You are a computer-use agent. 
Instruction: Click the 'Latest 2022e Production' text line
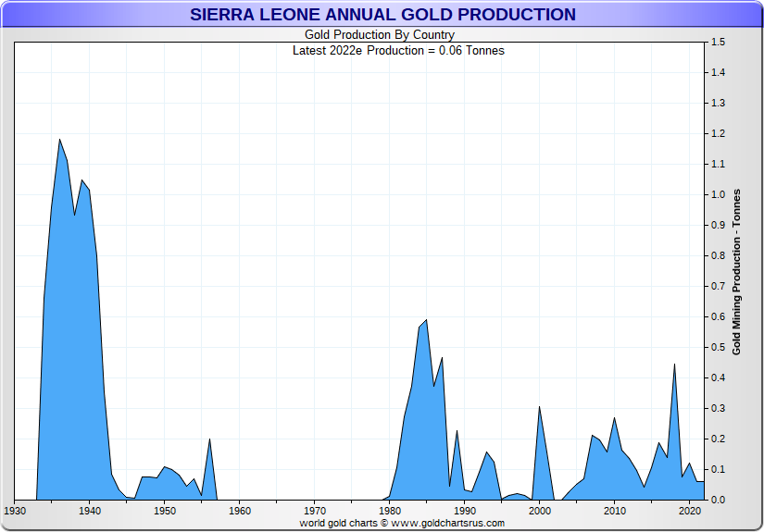[x=398, y=50]
